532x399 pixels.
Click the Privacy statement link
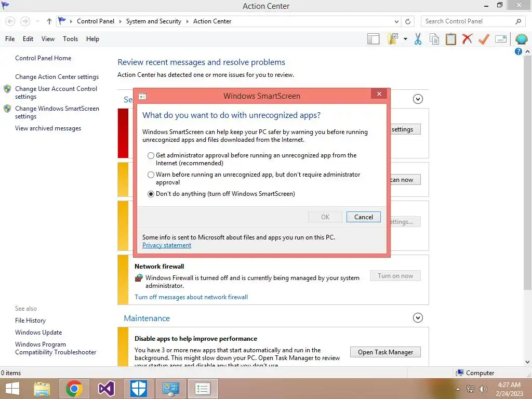tap(167, 245)
